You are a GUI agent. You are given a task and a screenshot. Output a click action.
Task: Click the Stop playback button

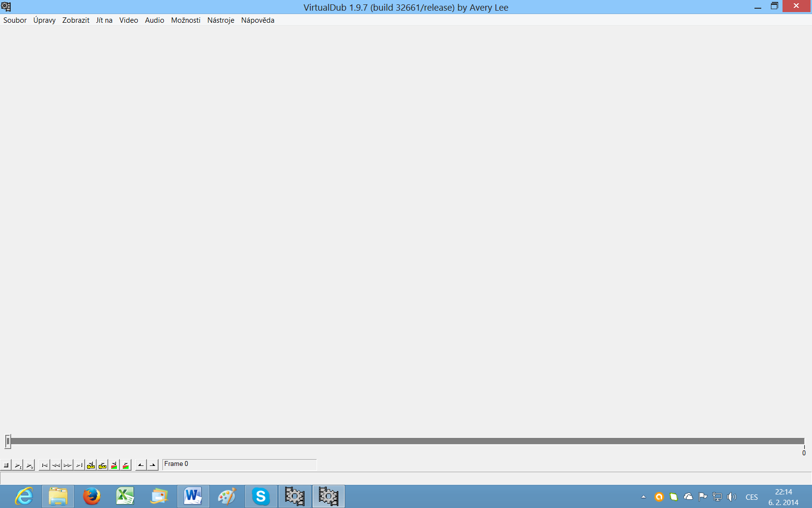tap(6, 465)
